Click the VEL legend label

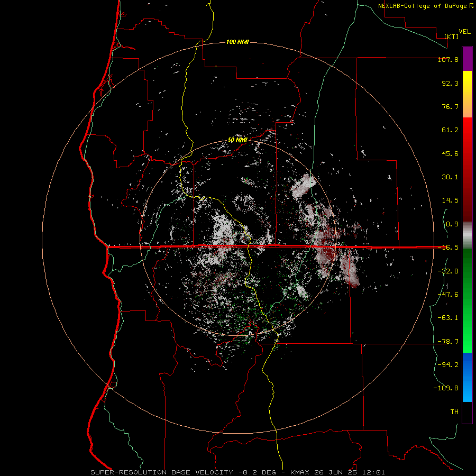point(464,32)
